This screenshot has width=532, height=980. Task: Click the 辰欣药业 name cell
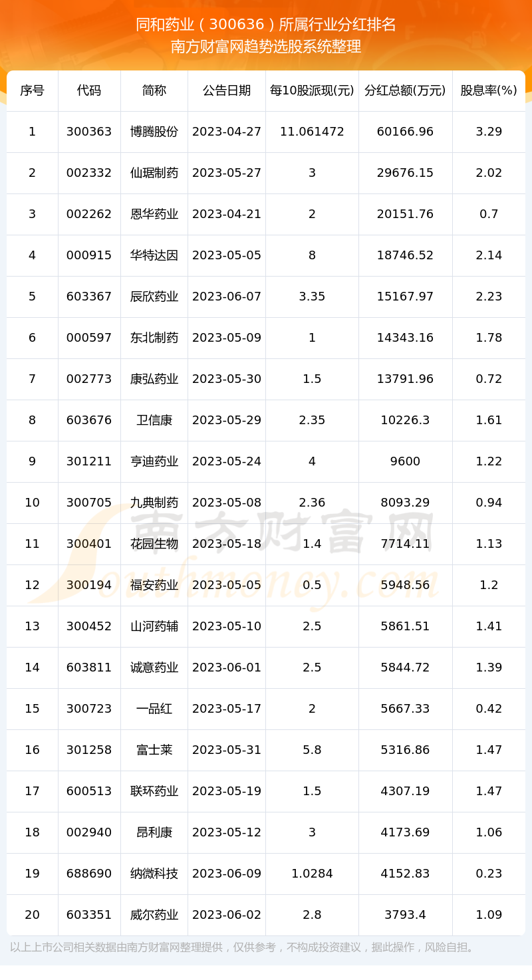click(x=154, y=297)
